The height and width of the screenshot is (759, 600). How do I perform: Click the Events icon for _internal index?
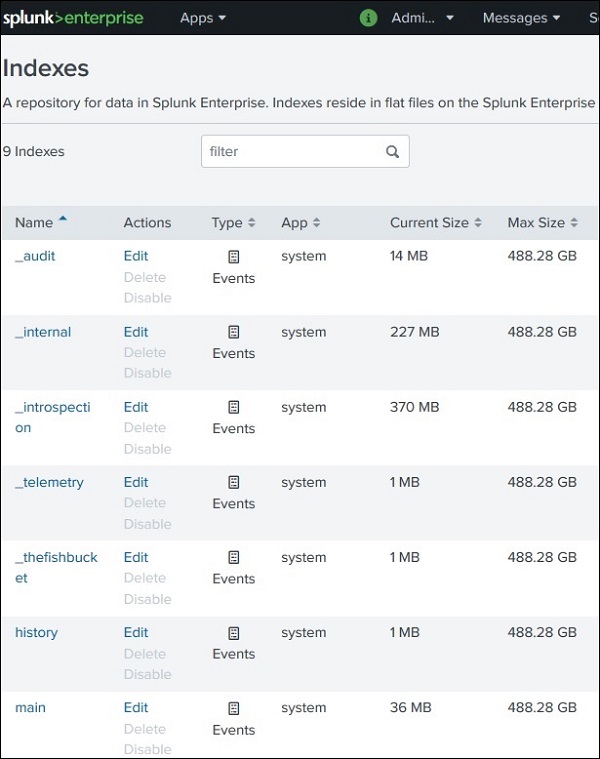click(234, 332)
